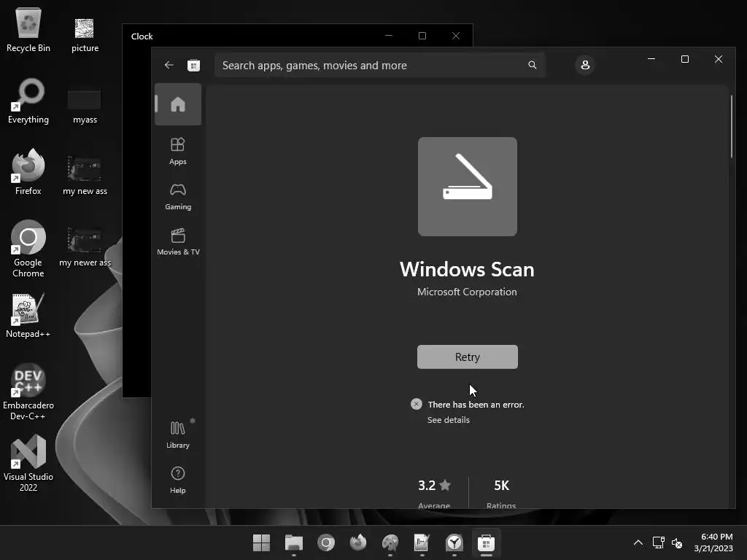Open the Windows Start button
Viewport: 747px width, 560px height.
[x=261, y=542]
